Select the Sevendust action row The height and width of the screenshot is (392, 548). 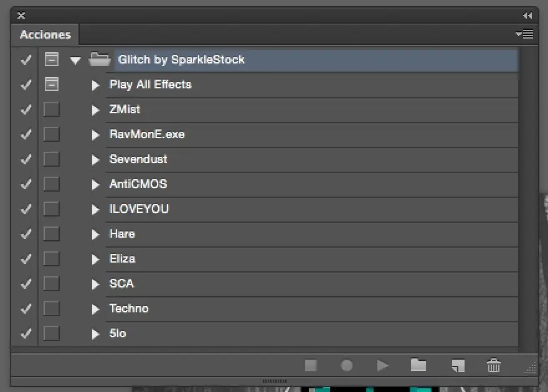[312, 159]
